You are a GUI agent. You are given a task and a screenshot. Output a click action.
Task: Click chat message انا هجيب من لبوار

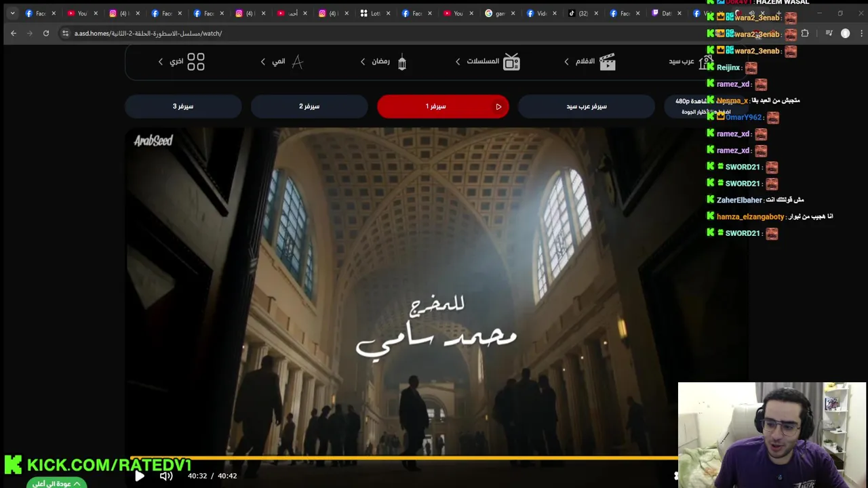811,217
